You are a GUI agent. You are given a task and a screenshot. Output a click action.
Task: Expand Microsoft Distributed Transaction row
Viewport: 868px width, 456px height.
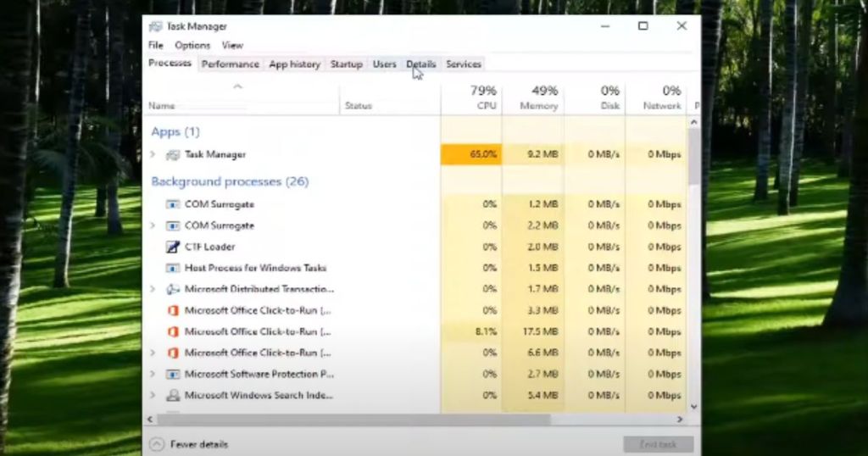tap(153, 289)
